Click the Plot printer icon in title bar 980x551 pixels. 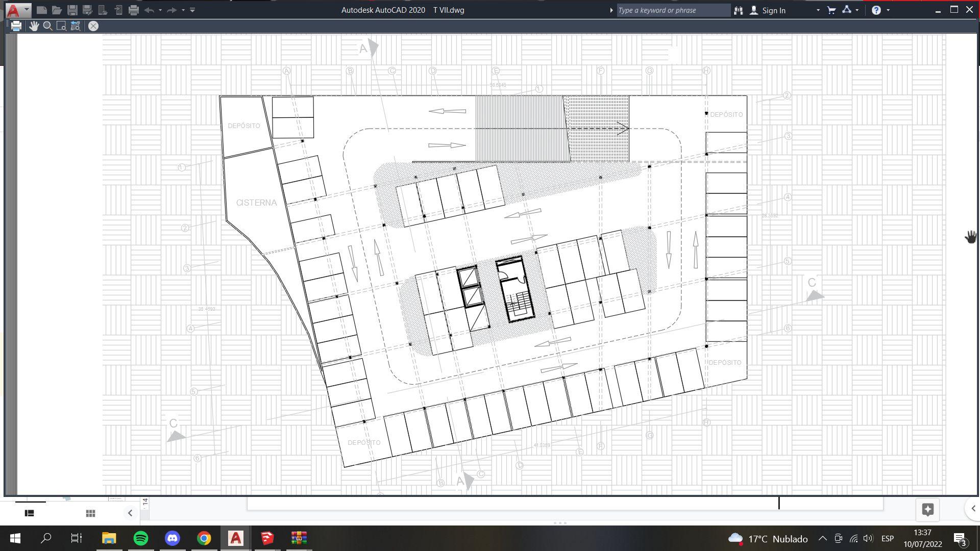click(x=134, y=10)
